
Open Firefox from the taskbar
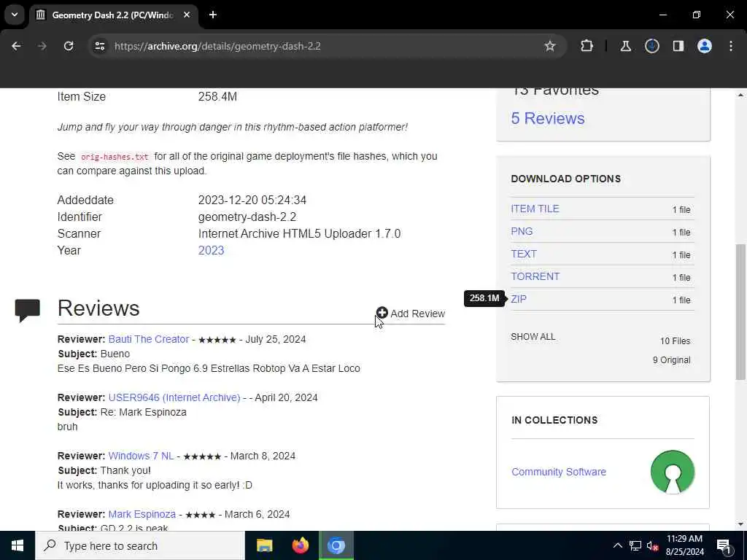pyautogui.click(x=300, y=545)
